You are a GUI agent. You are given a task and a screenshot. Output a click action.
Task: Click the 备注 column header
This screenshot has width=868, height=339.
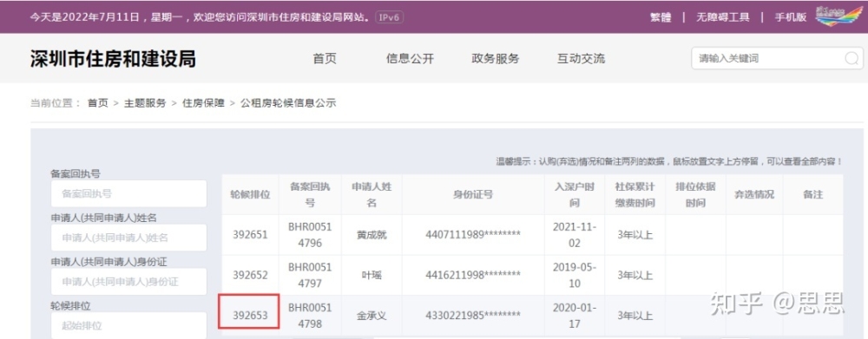[812, 195]
